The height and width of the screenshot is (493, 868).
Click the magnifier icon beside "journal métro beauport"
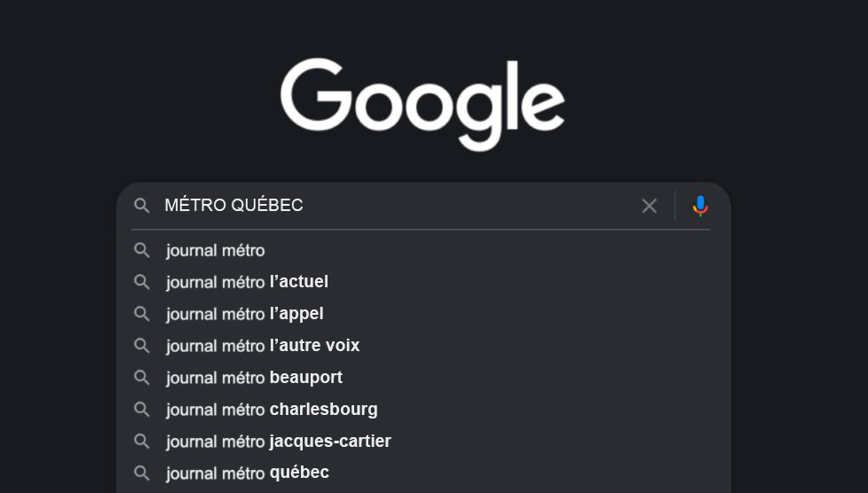(x=142, y=378)
